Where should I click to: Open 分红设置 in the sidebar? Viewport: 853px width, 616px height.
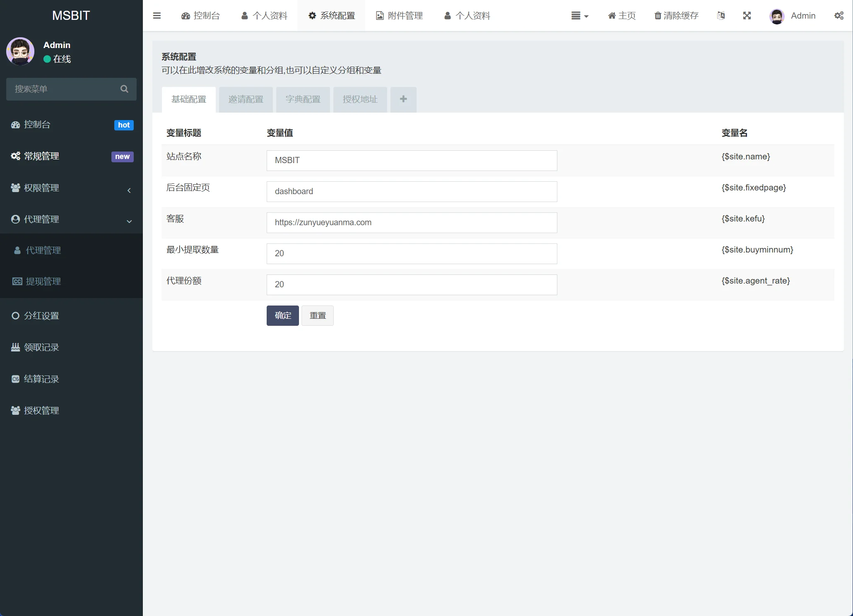[41, 316]
